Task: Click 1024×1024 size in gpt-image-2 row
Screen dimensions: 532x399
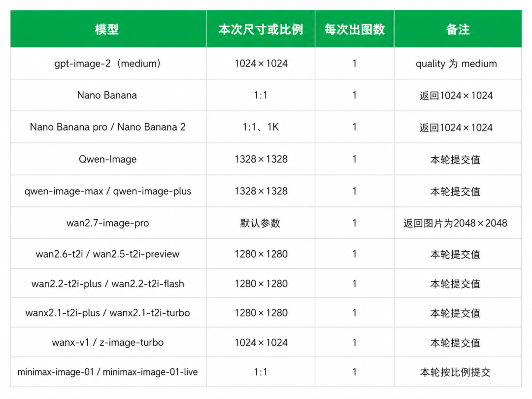Action: [261, 64]
